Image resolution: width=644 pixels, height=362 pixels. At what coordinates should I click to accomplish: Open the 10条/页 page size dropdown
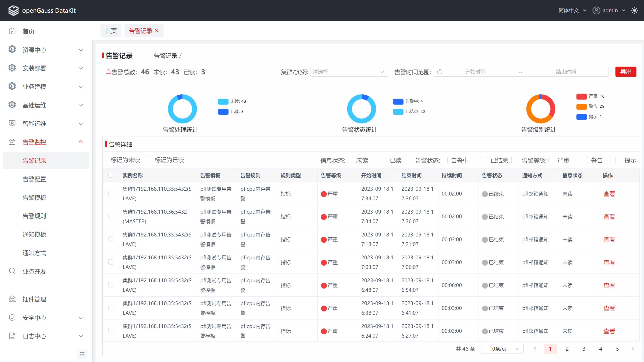pyautogui.click(x=502, y=349)
